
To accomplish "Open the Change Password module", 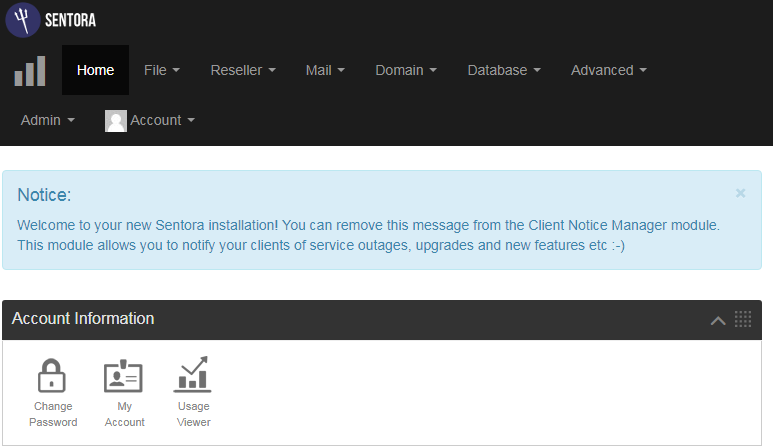I will 53,393.
